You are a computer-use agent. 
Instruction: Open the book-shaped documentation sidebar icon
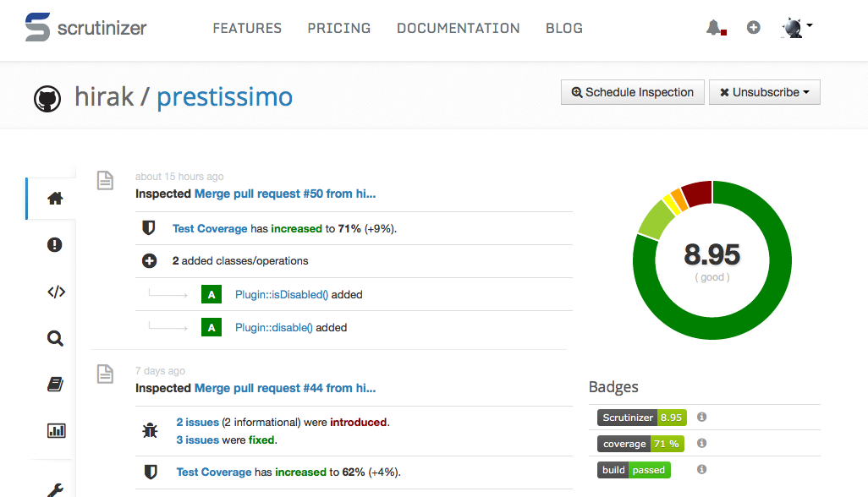click(55, 384)
